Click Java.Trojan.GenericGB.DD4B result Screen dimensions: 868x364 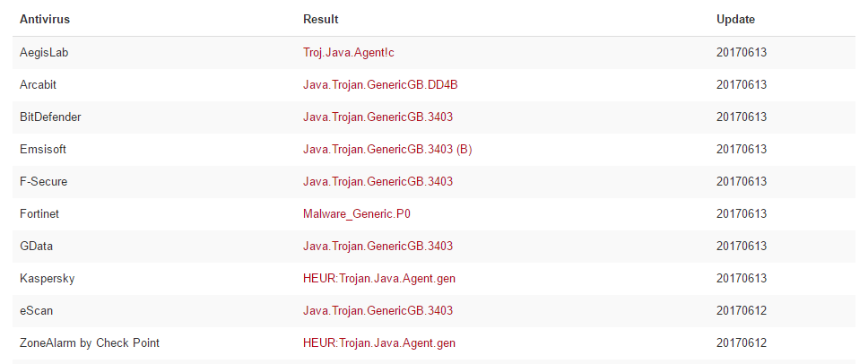coord(381,84)
